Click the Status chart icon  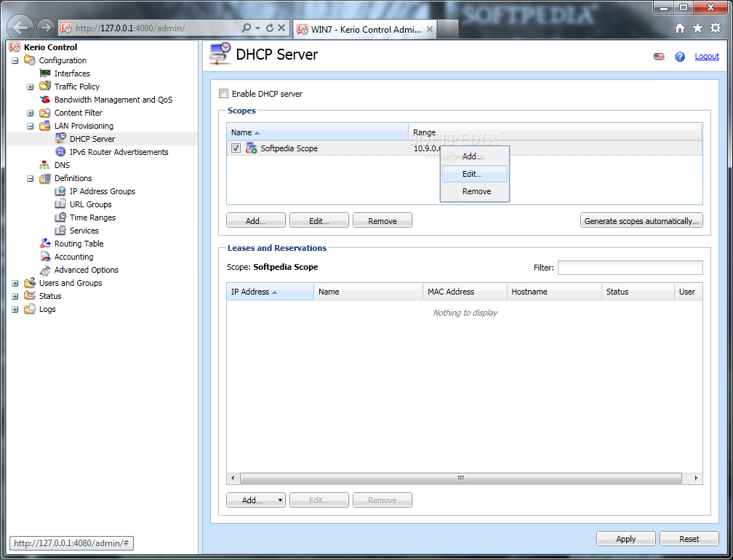[x=29, y=296]
